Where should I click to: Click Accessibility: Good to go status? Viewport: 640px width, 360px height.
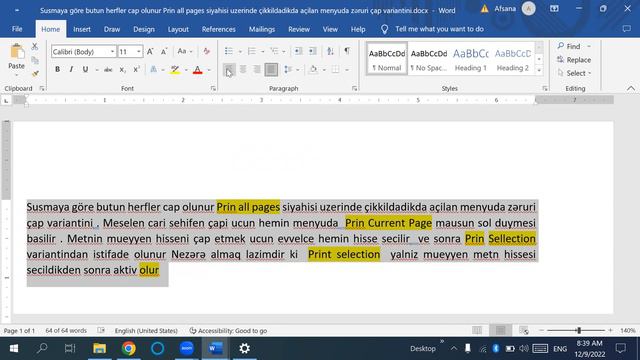pos(228,331)
